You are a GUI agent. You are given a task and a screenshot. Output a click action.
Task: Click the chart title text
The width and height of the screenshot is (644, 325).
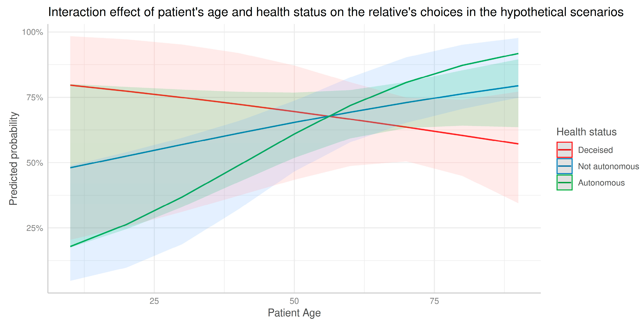click(x=335, y=12)
